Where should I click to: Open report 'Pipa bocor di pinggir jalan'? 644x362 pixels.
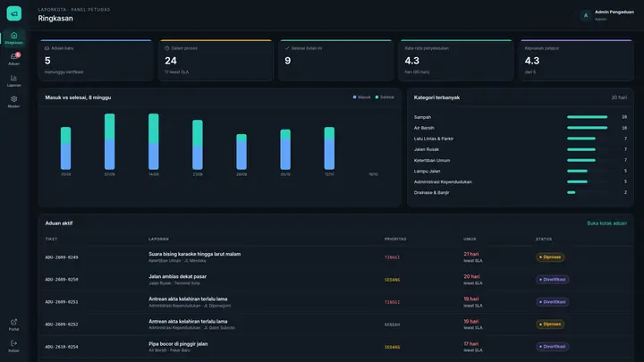178,344
